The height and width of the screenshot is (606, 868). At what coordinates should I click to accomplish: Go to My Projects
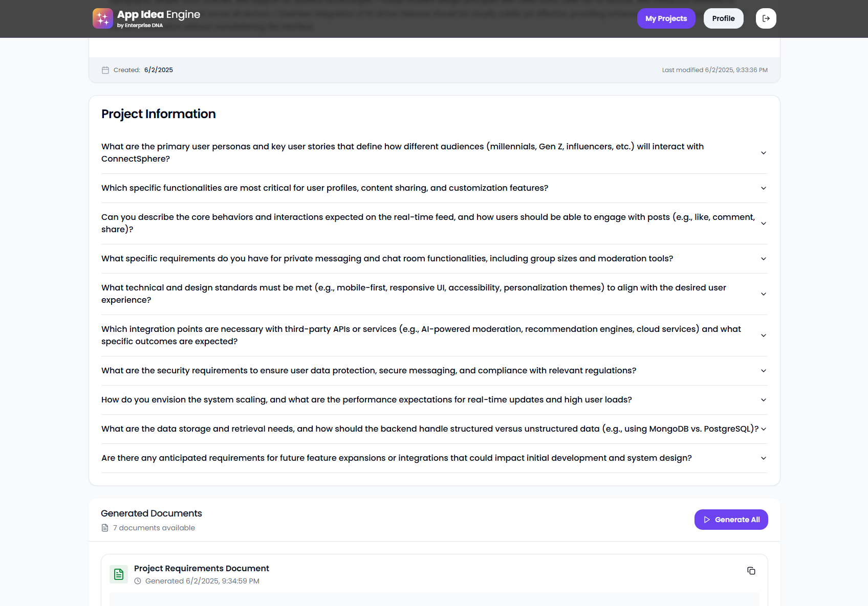pyautogui.click(x=666, y=18)
